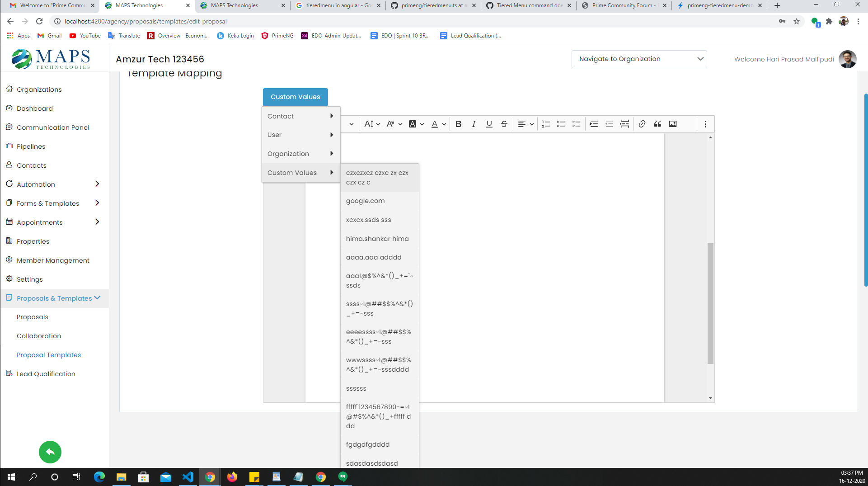
Task: Apply strikethrough formatting
Action: pos(504,124)
